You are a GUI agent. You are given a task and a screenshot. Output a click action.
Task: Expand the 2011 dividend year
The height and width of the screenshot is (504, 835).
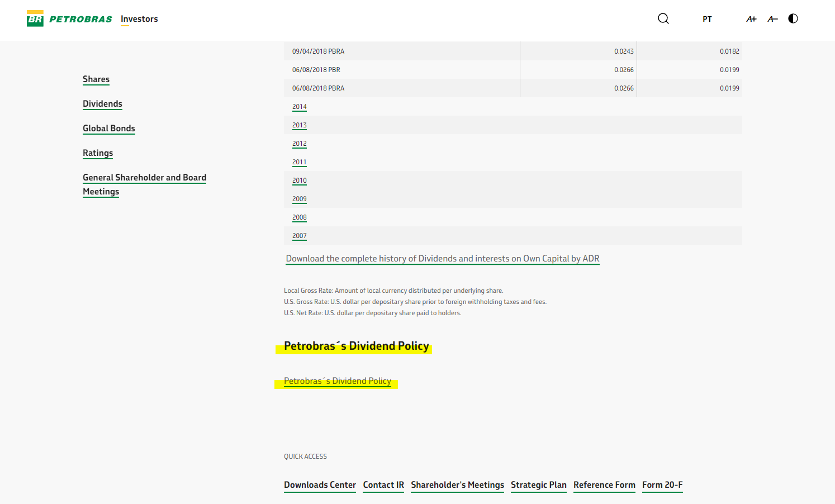300,162
